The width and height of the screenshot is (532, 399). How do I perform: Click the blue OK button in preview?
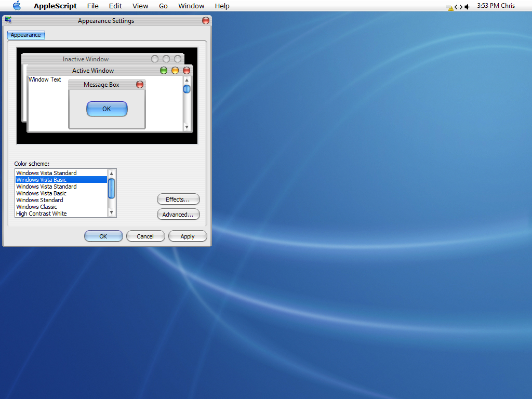point(107,109)
